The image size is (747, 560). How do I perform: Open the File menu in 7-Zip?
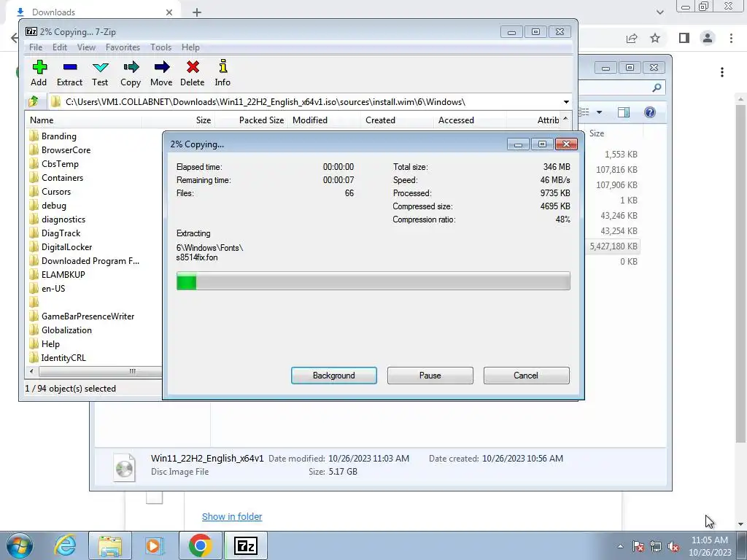[36, 47]
